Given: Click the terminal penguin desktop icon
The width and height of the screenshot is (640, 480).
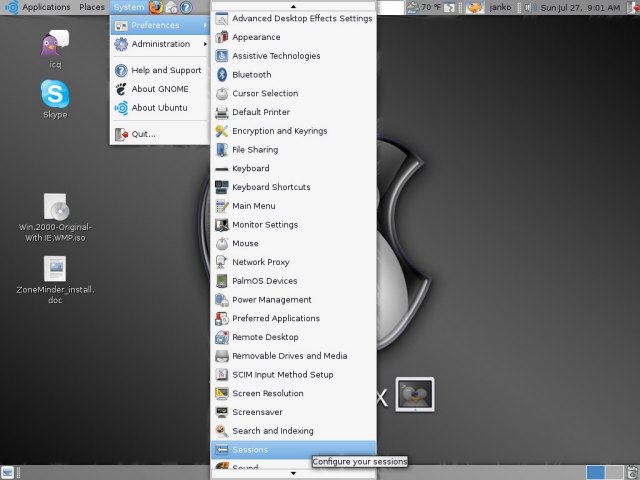Looking at the screenshot, I should [415, 395].
